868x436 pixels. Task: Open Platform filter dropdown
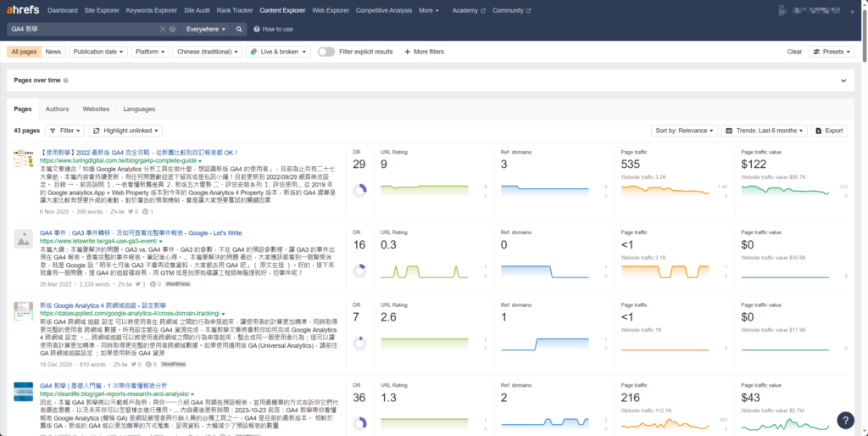(x=150, y=52)
